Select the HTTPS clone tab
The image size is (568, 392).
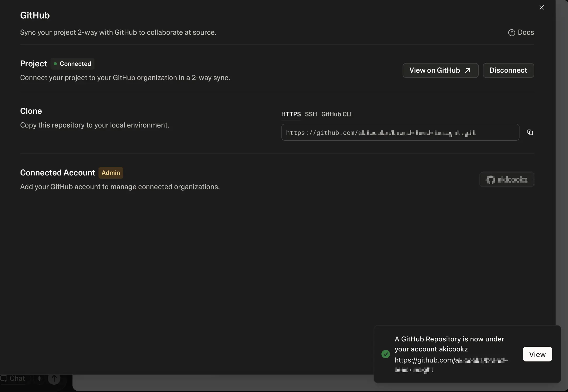pyautogui.click(x=291, y=114)
